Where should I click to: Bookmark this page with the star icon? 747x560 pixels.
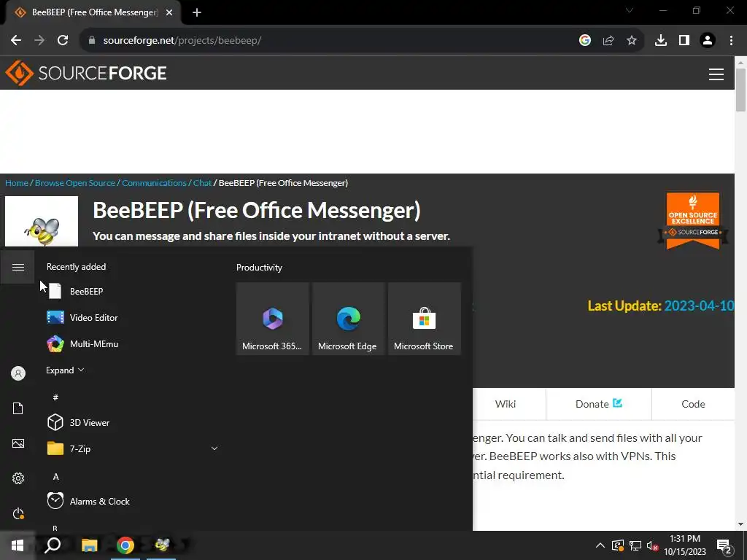coord(631,41)
